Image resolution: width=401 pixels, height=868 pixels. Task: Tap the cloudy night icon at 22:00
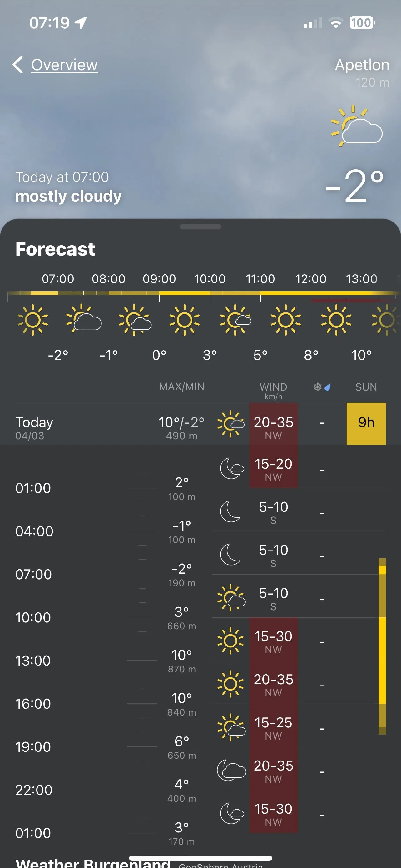tap(231, 770)
